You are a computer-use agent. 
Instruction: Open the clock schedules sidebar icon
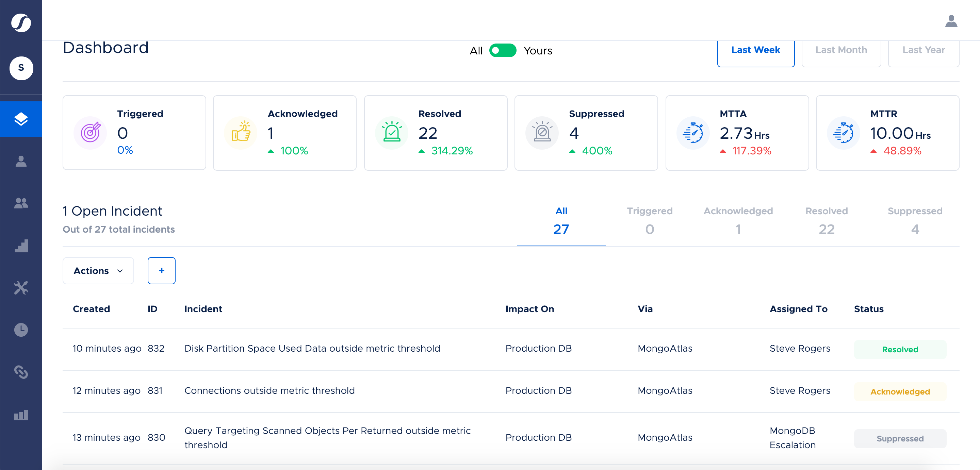coord(21,330)
